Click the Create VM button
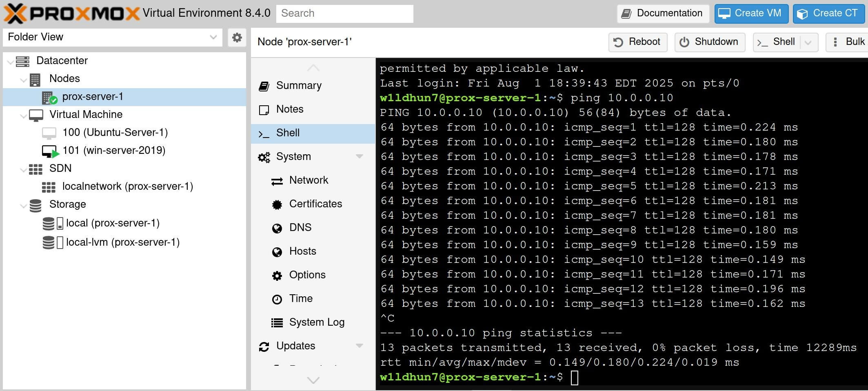This screenshot has width=868, height=391. point(751,13)
